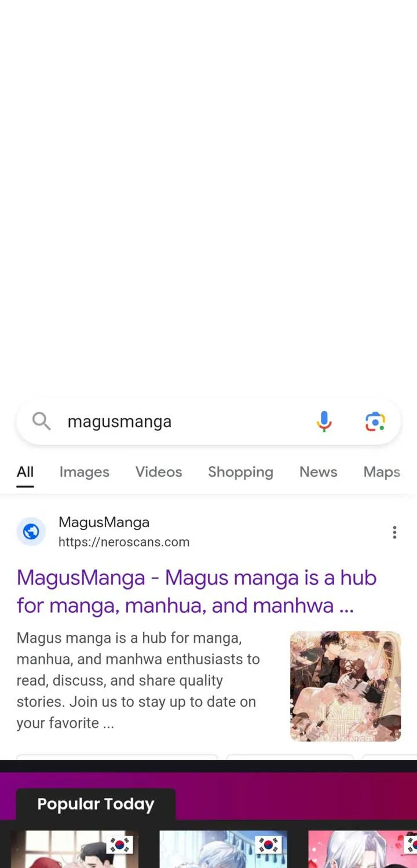Switch to the Images tab

click(x=84, y=472)
